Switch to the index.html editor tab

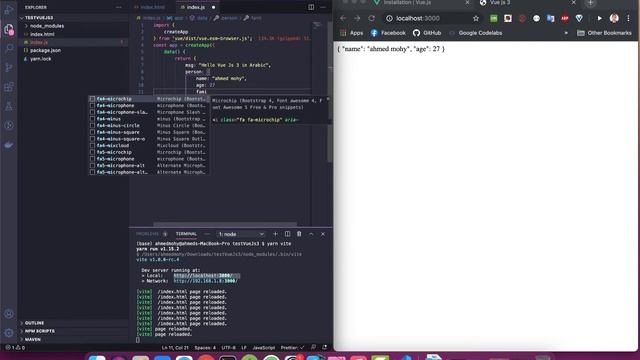tap(152, 7)
